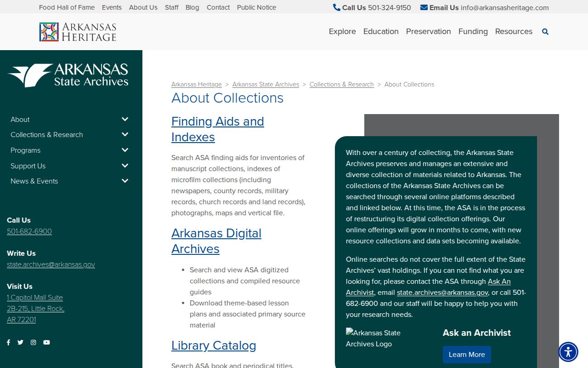Open the Preservation main menu
This screenshot has width=588, height=368.
click(429, 31)
